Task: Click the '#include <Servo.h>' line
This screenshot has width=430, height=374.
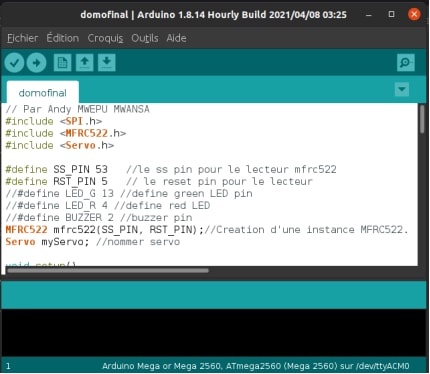Action: [60, 145]
